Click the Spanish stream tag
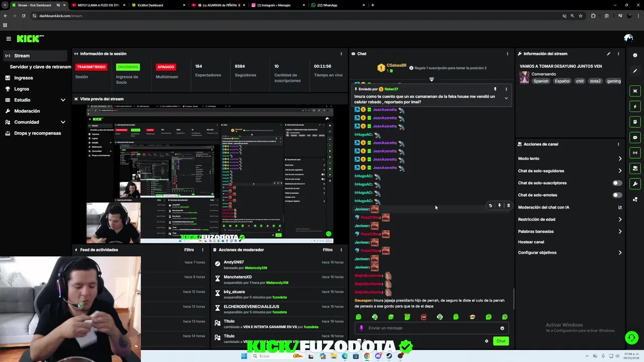 [541, 81]
